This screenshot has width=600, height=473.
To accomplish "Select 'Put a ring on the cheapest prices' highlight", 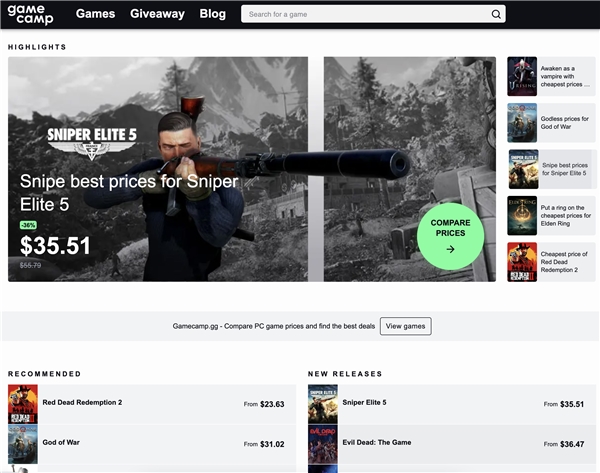I will pyautogui.click(x=566, y=215).
